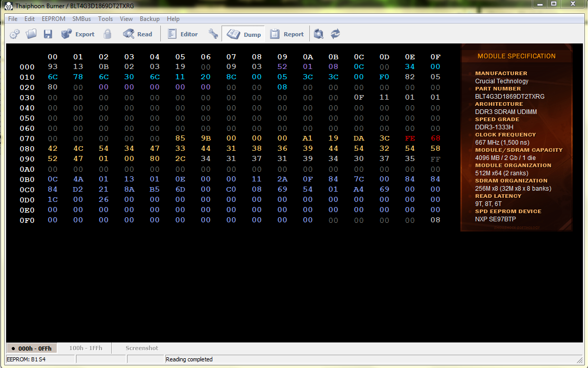The width and height of the screenshot is (588, 368).
Task: Click EEPROM: B1 S4 status bar field
Action: coord(40,359)
